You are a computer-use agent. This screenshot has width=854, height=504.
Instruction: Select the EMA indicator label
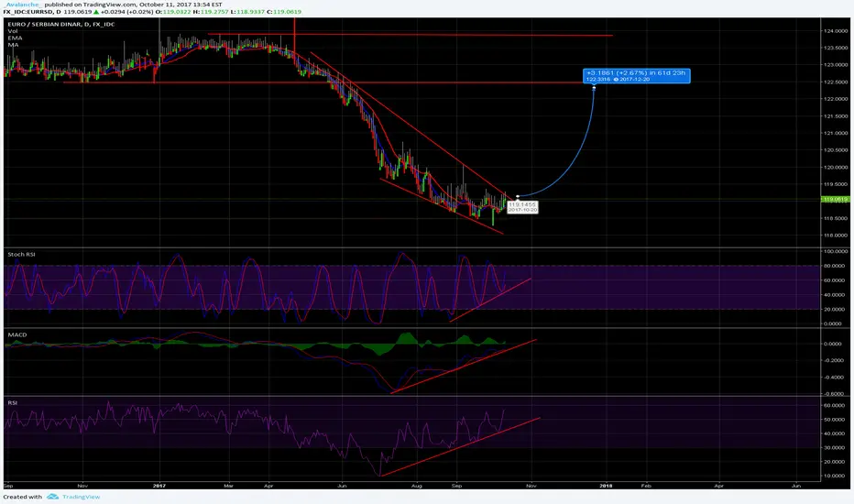point(15,38)
